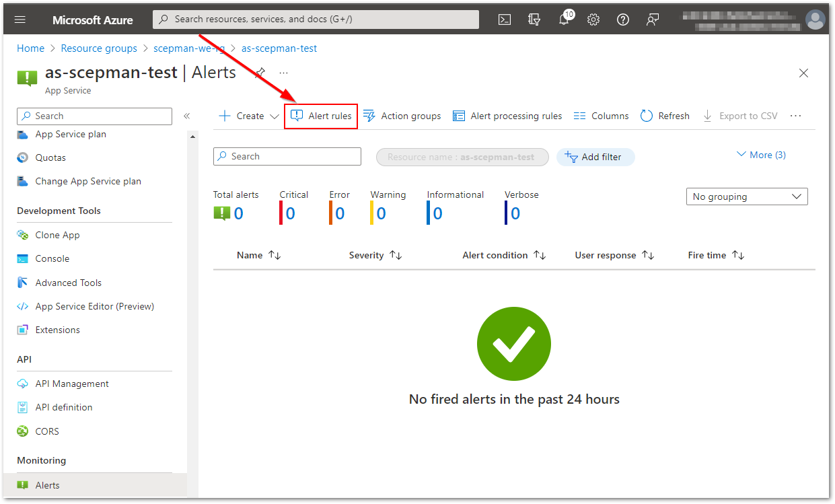Screen dimensions: 835x504
Task: Go to Resource groups breadcrumb
Action: 99,48
